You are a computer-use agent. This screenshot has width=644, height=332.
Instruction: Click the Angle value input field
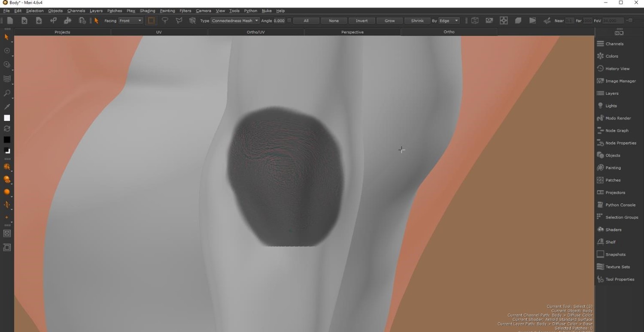[x=279, y=21]
